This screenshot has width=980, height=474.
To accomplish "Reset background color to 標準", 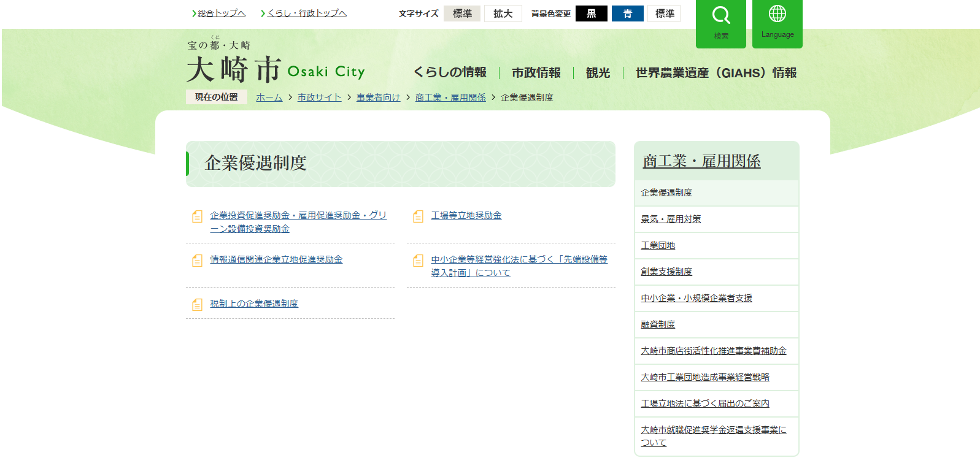I will point(665,13).
